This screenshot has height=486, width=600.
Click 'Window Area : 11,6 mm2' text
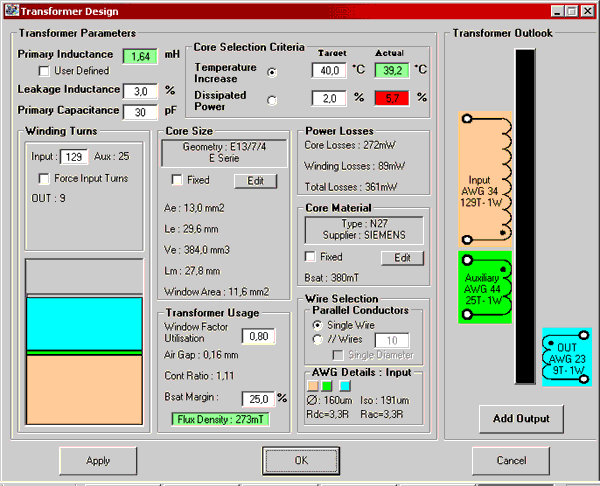(217, 292)
